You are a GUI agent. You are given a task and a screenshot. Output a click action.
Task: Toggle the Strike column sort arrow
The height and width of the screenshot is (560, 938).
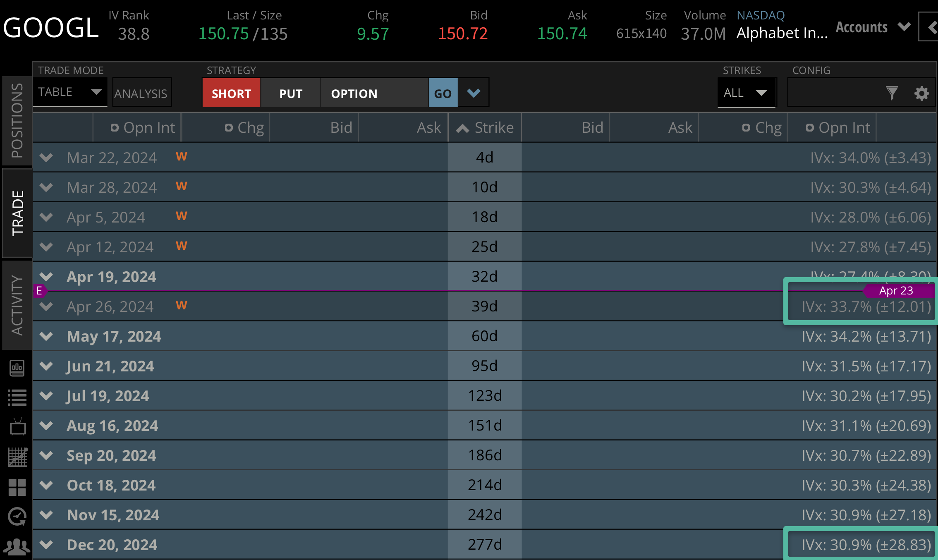463,128
